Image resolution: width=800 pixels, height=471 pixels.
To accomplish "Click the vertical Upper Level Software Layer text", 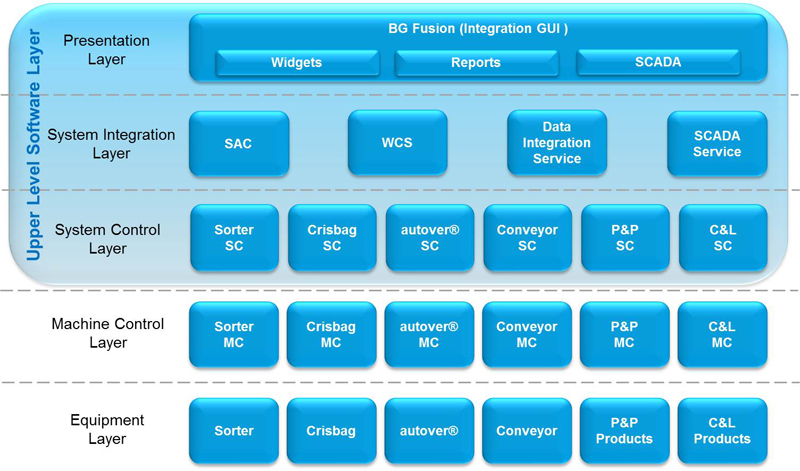I will (x=34, y=145).
